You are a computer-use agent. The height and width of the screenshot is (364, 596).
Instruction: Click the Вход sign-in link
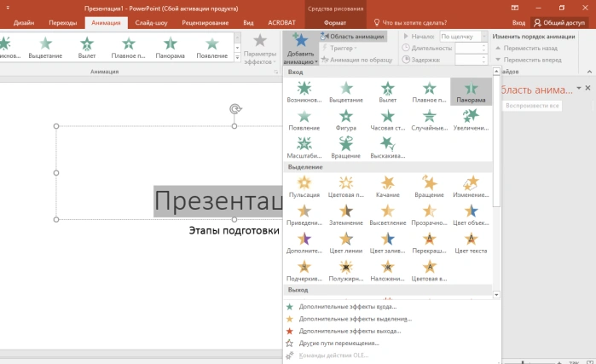coord(518,23)
